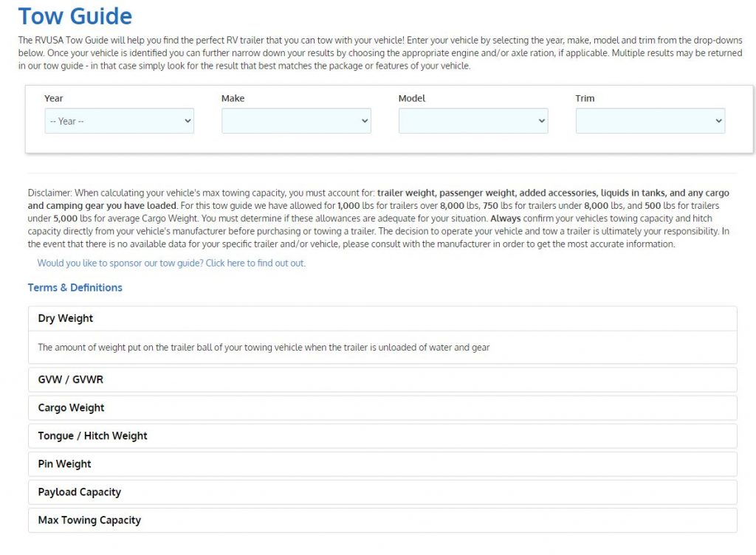Viewport: 756px width, 555px height.
Task: Click the RVUSA Tow Guide intro paragraph
Action: [380, 53]
